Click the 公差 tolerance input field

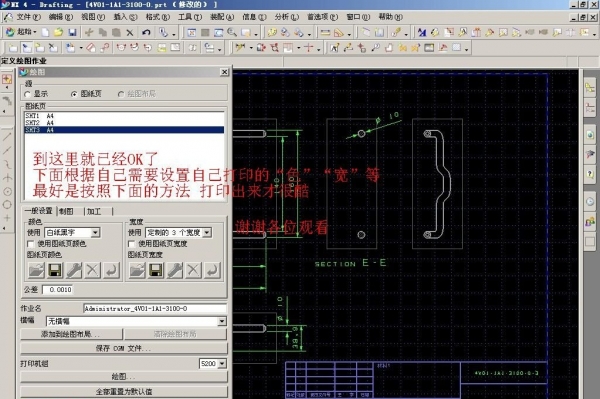click(57, 290)
